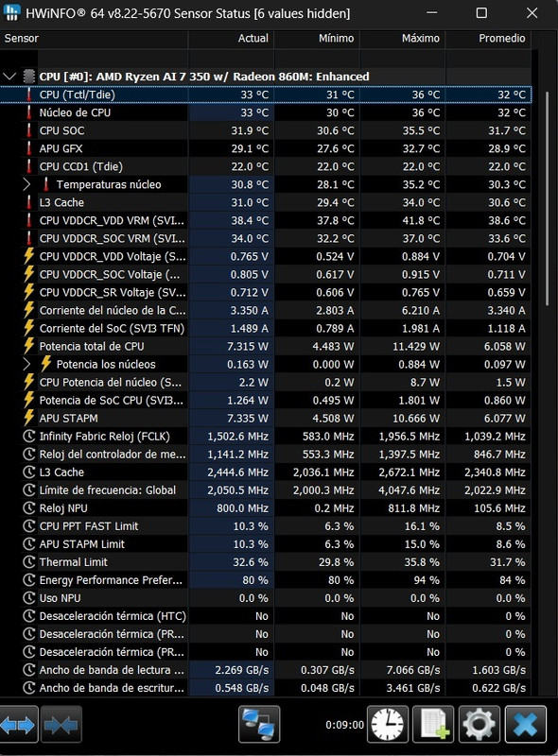Screen dimensions: 558x756
Task: Click clock icon of Reloj NPU row
Action: point(29,508)
